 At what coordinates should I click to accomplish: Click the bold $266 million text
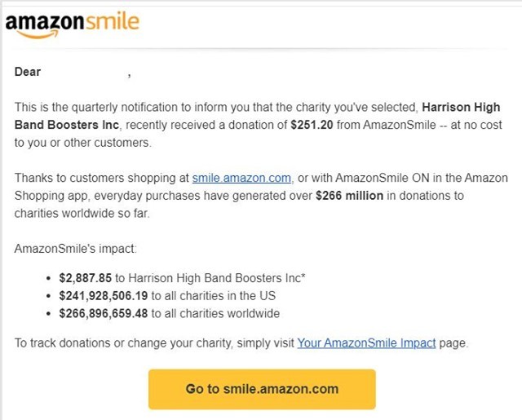(x=349, y=196)
